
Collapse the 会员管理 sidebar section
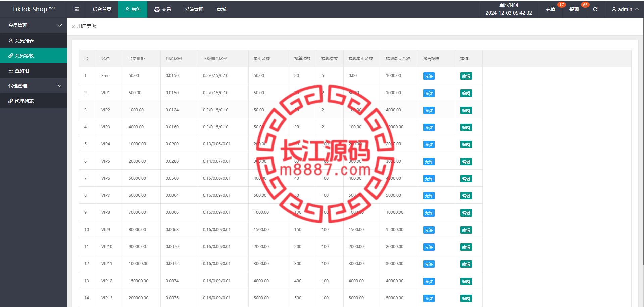(x=34, y=25)
